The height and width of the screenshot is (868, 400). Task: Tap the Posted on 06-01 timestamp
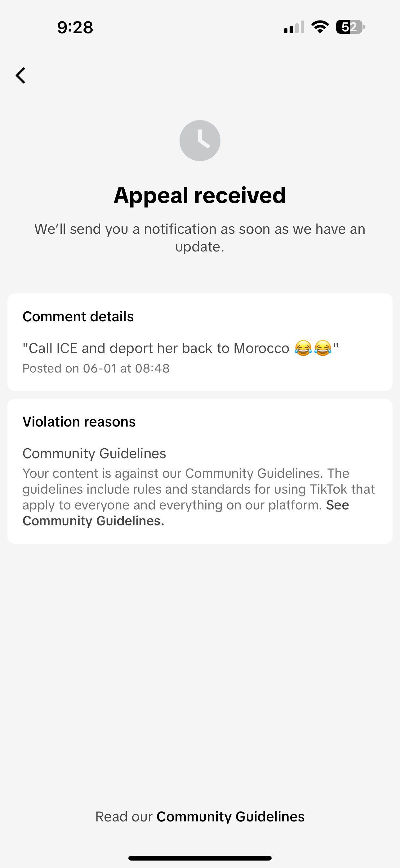(x=96, y=368)
